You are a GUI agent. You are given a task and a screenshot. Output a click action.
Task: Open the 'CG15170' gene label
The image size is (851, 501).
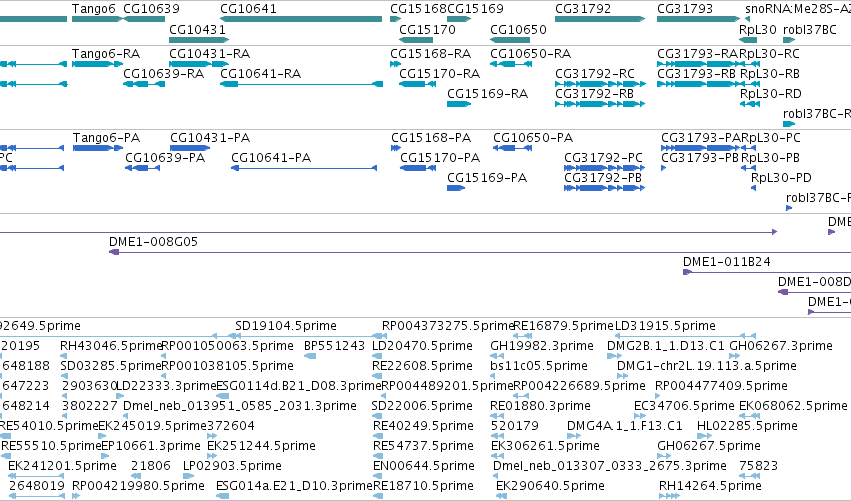pyautogui.click(x=428, y=29)
